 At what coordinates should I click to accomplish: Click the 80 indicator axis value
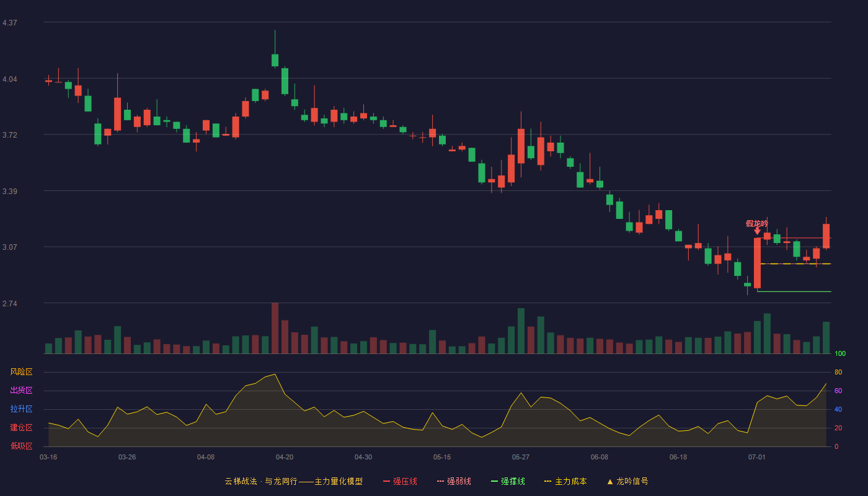coord(838,372)
